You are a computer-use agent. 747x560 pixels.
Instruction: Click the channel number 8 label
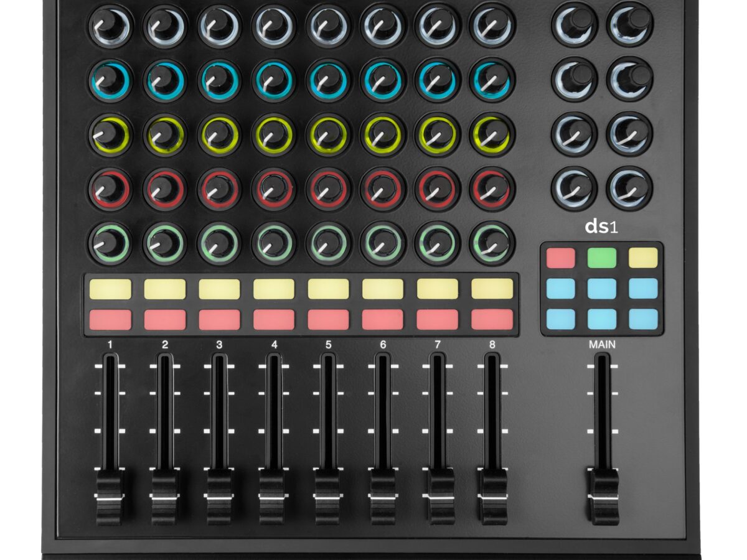click(492, 343)
